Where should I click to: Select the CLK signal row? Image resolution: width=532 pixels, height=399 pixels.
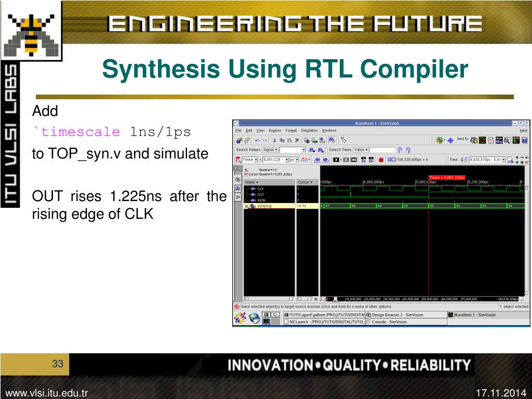270,189
